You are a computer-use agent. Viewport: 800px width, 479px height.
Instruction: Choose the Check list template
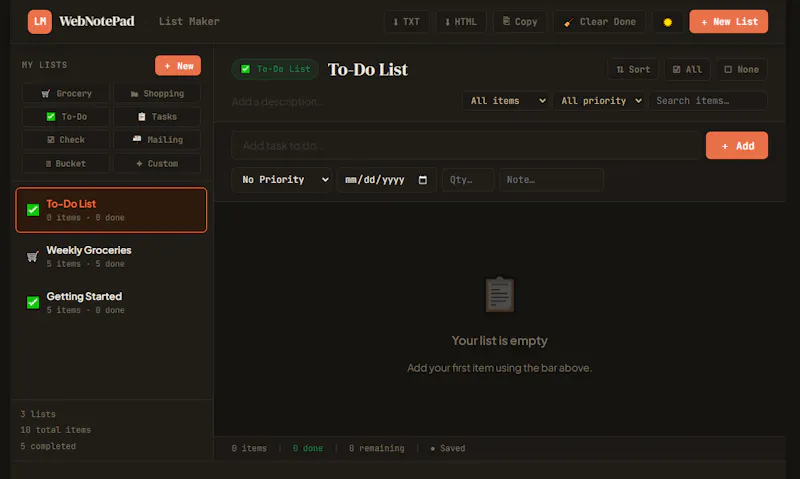[66, 140]
